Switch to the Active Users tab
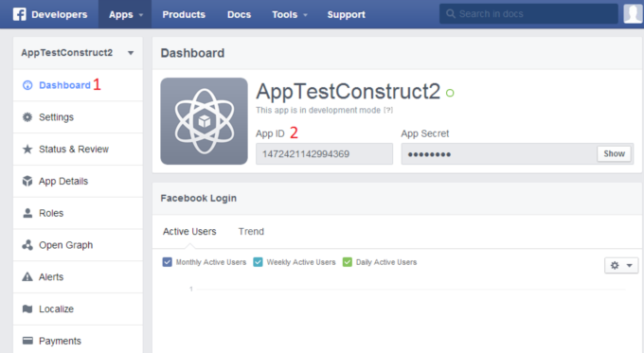 point(189,232)
